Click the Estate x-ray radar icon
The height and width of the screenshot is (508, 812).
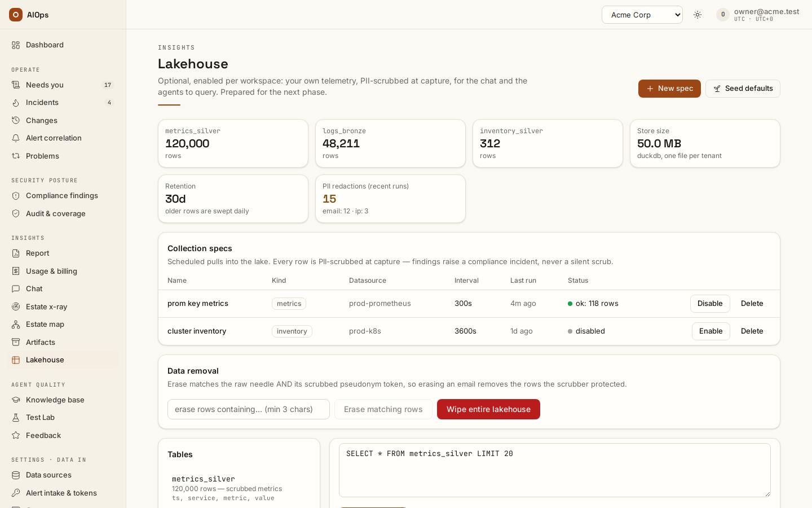[x=16, y=307]
